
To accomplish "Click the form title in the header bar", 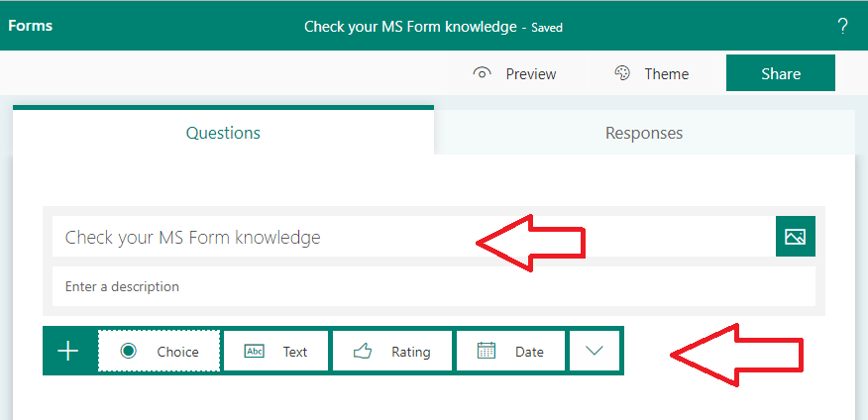I will pyautogui.click(x=410, y=27).
